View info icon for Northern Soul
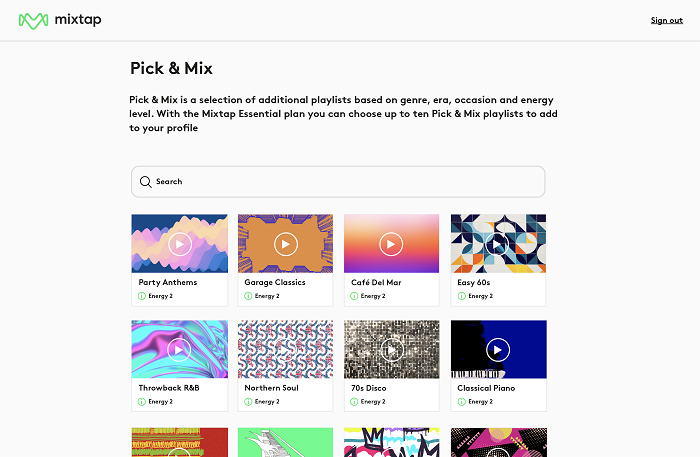Viewport: 700px width, 457px height. [x=248, y=402]
